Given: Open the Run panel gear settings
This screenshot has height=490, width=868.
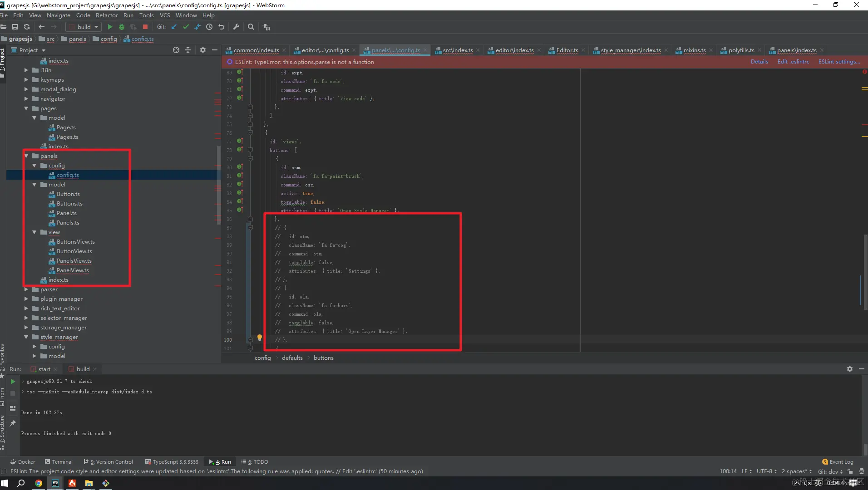Looking at the screenshot, I should click(850, 369).
